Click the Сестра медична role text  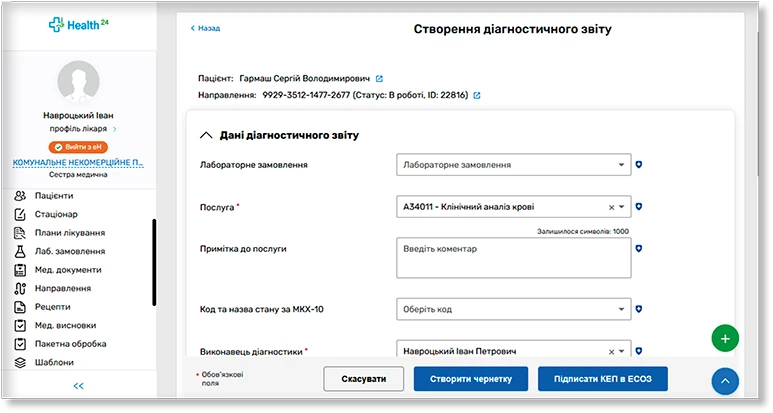(78, 174)
